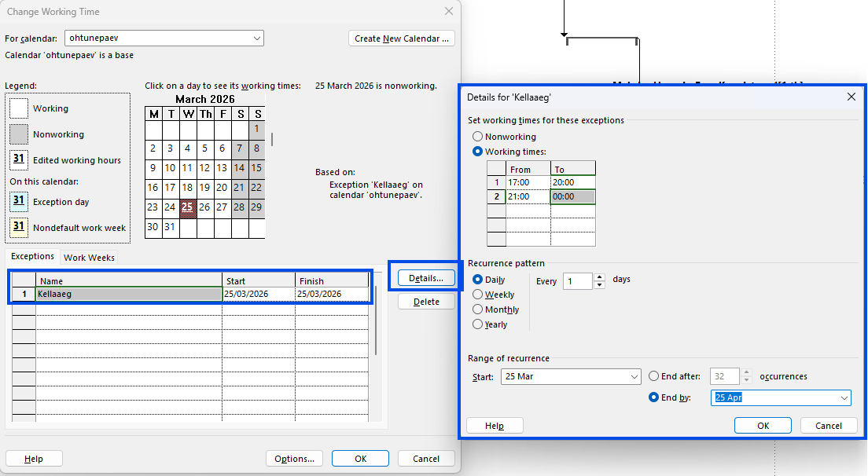
Task: Increase the Every days spinner value
Action: tap(600, 277)
